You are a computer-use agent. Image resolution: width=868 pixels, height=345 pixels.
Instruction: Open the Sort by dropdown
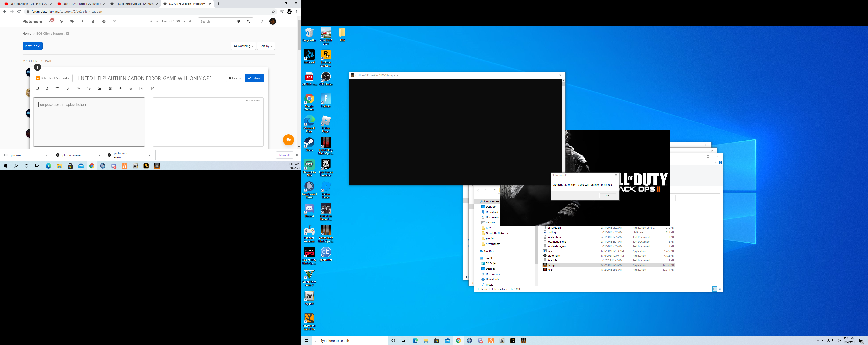266,46
